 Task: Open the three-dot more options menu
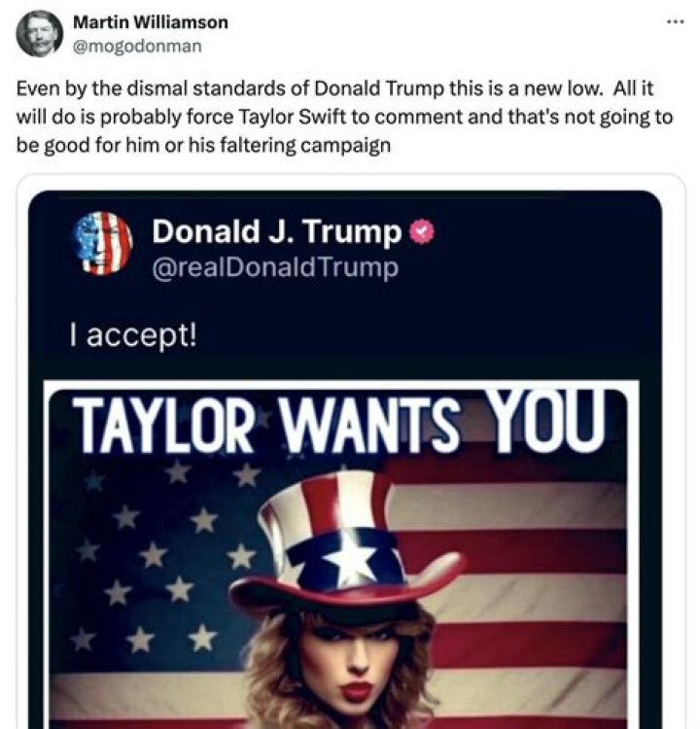[676, 21]
